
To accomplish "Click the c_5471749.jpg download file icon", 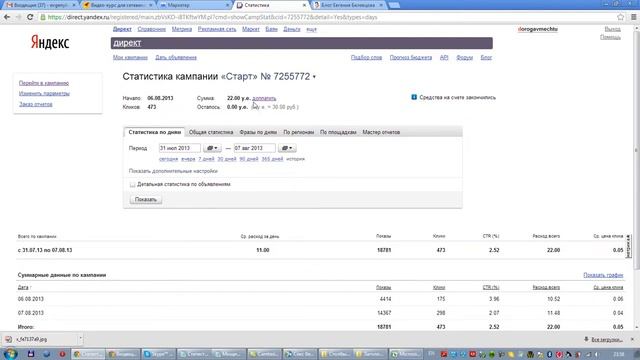I will [8, 339].
